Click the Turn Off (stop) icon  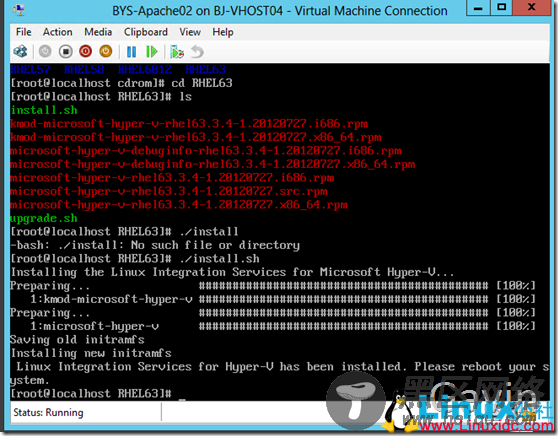point(65,52)
